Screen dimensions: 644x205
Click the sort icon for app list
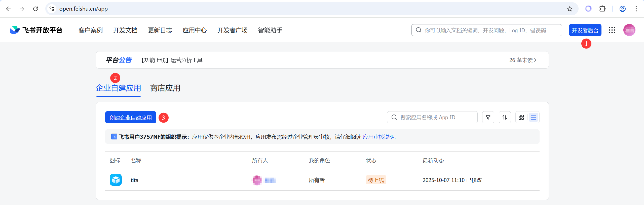(505, 118)
